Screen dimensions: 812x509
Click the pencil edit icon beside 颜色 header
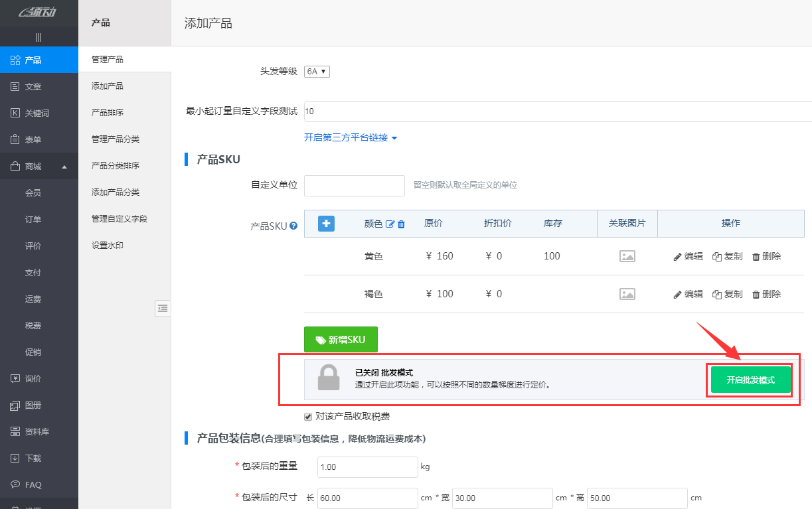pyautogui.click(x=389, y=223)
